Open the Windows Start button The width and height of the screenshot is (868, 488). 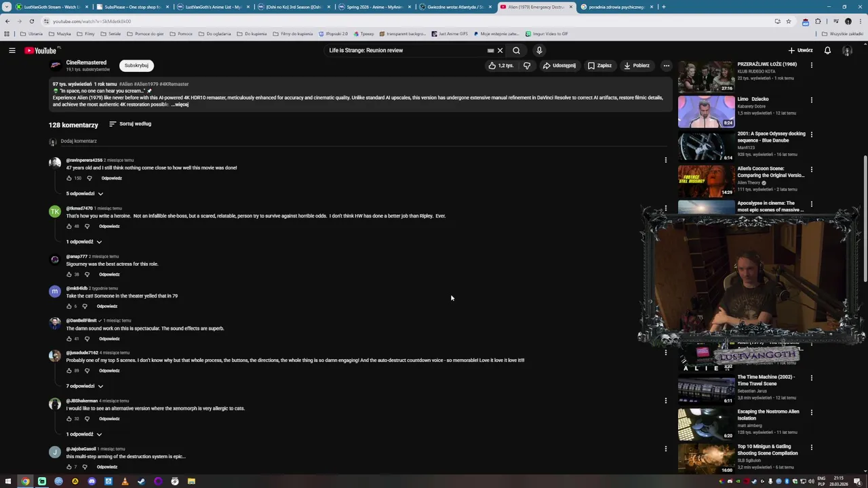click(8, 481)
